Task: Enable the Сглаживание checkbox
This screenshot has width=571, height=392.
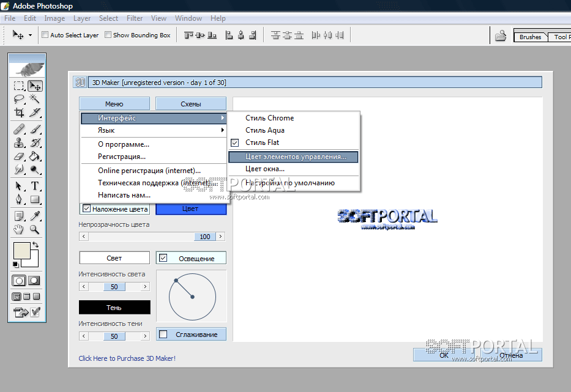Action: pos(163,334)
